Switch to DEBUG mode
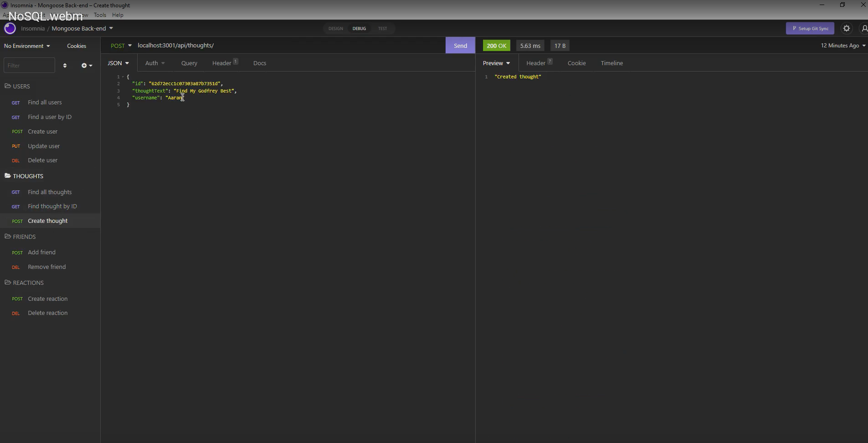This screenshot has height=443, width=868. click(359, 28)
